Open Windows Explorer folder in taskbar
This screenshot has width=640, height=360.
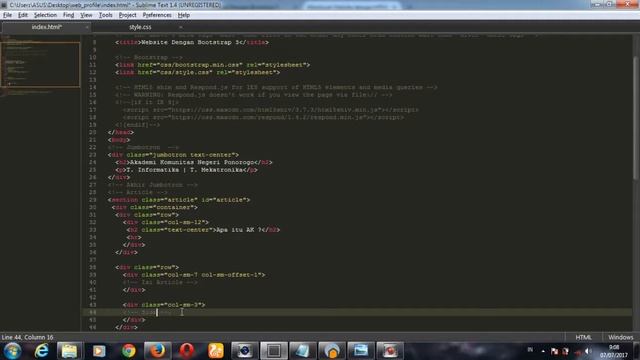tap(69, 351)
